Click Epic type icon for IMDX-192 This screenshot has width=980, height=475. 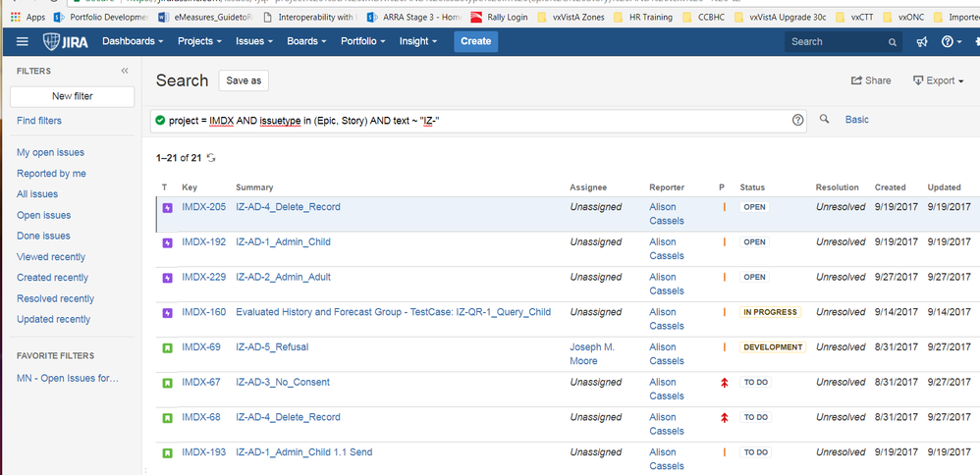click(x=167, y=242)
